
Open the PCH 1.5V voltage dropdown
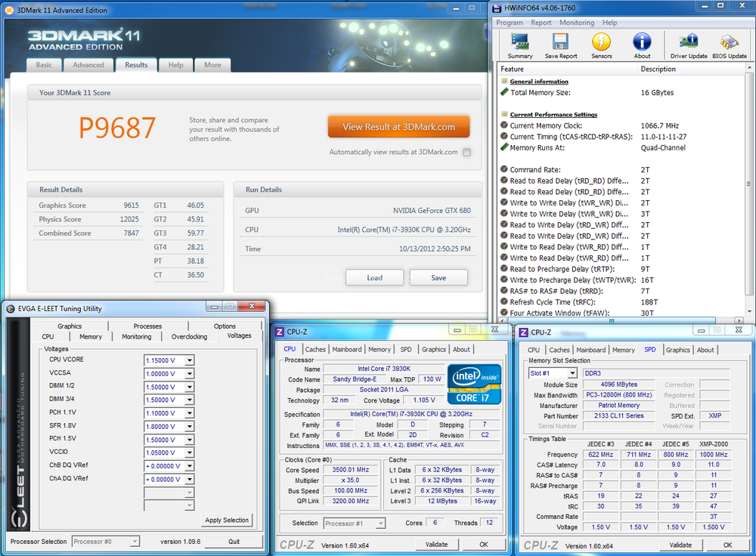pyautogui.click(x=190, y=440)
